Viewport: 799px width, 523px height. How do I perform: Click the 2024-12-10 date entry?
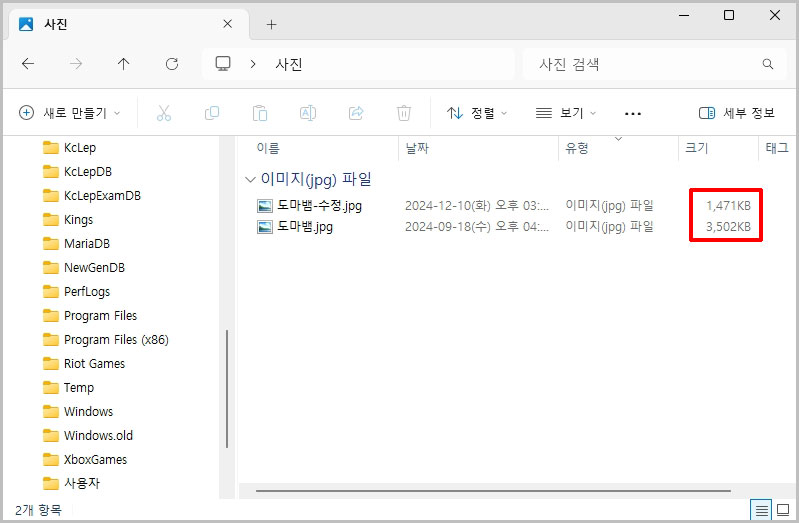coord(477,205)
